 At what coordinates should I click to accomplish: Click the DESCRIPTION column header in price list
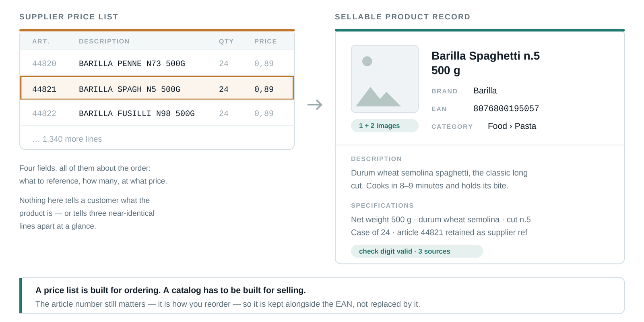[104, 41]
